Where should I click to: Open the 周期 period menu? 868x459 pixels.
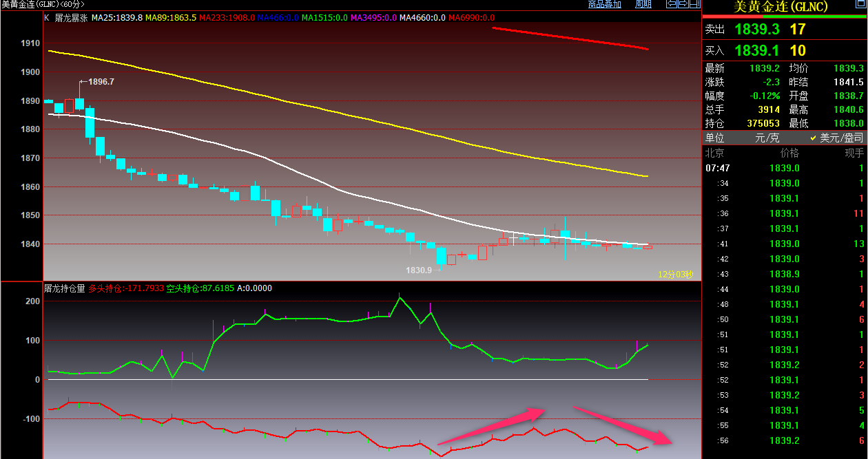643,4
